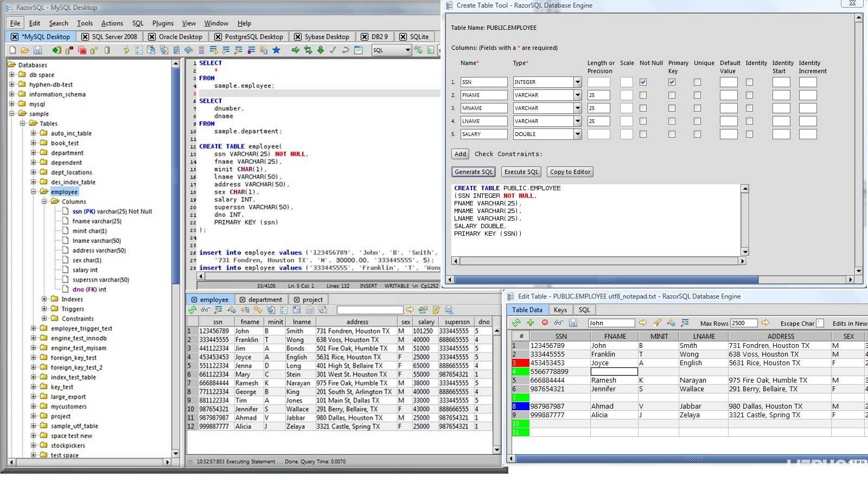Click the Add button under columns
Image resolution: width=868 pixels, height=478 pixels.
(460, 154)
